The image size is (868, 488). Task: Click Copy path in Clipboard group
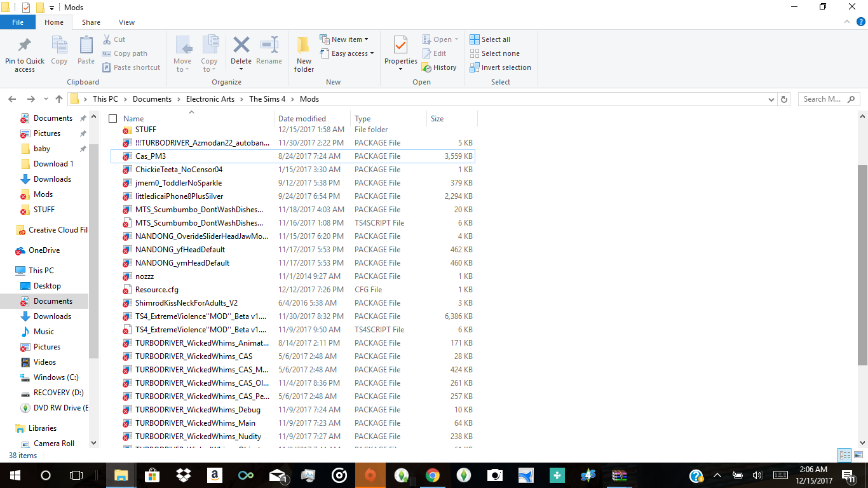[125, 53]
